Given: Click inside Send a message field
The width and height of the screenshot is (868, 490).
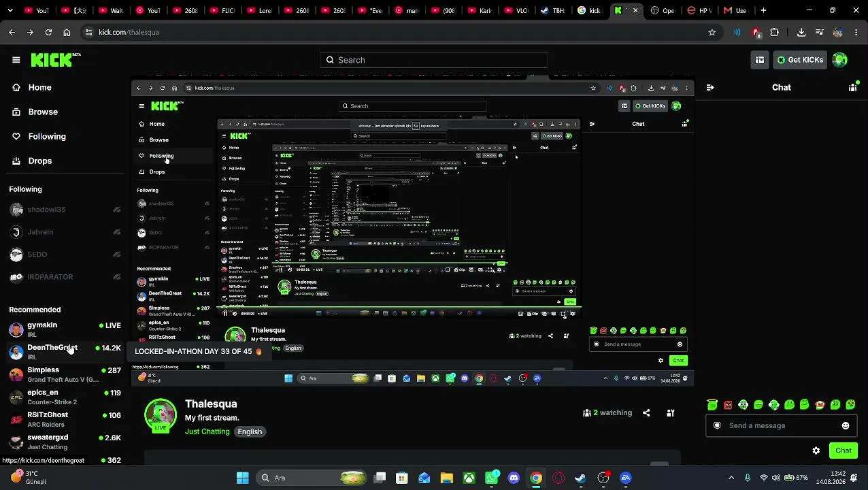Looking at the screenshot, I should [x=781, y=425].
